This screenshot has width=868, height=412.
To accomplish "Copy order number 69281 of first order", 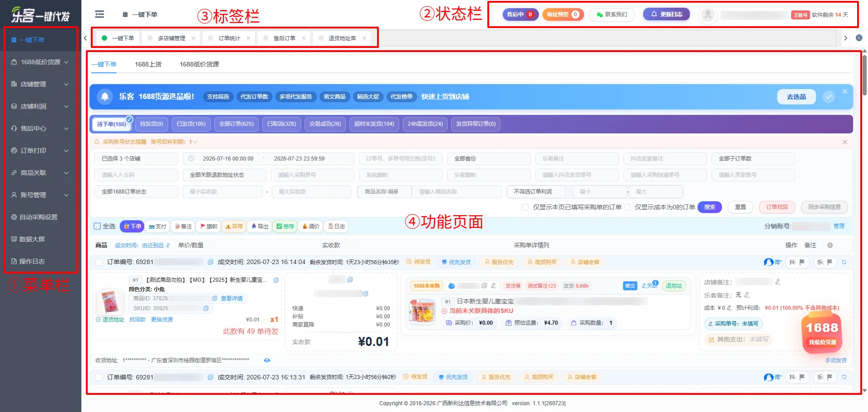I will point(210,262).
